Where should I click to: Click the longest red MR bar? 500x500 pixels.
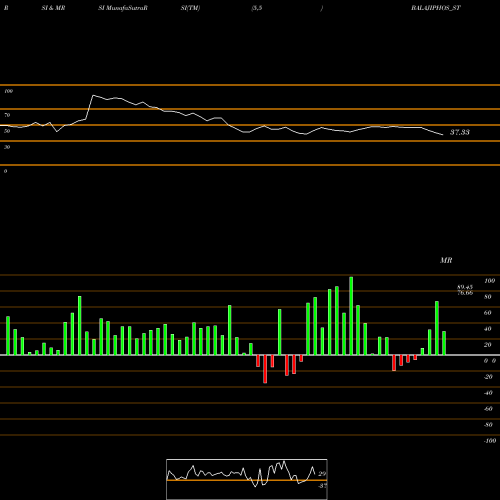coord(265,369)
